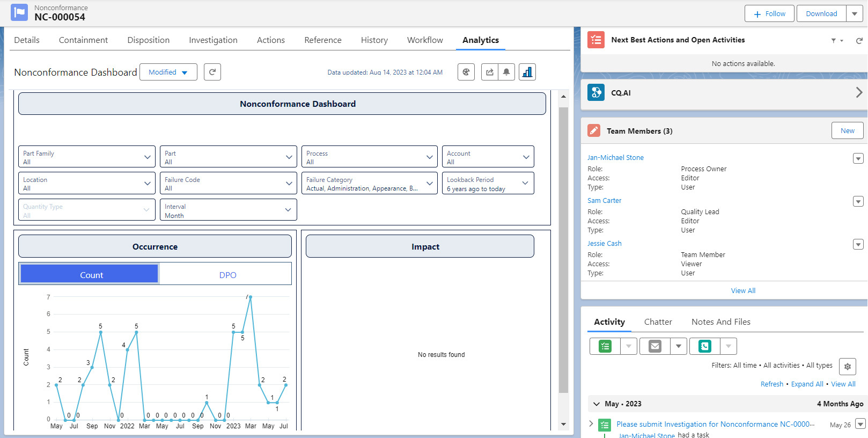Click the blue bar chart icon

[x=527, y=72]
